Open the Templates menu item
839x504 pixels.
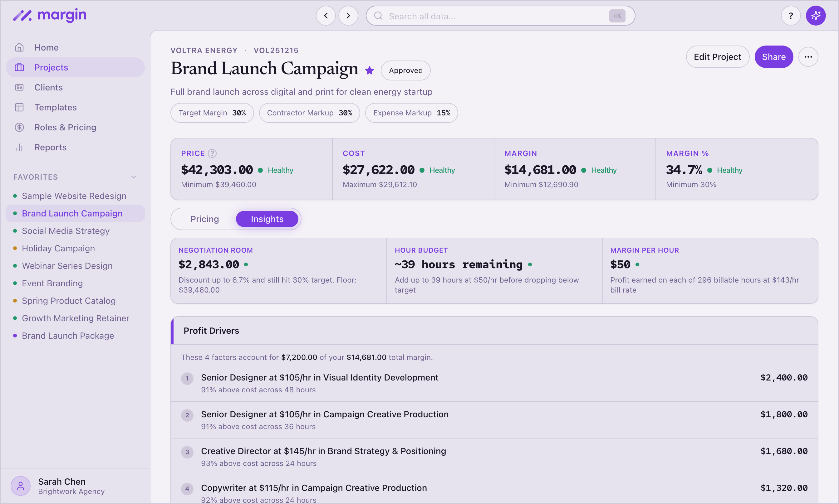(75, 107)
